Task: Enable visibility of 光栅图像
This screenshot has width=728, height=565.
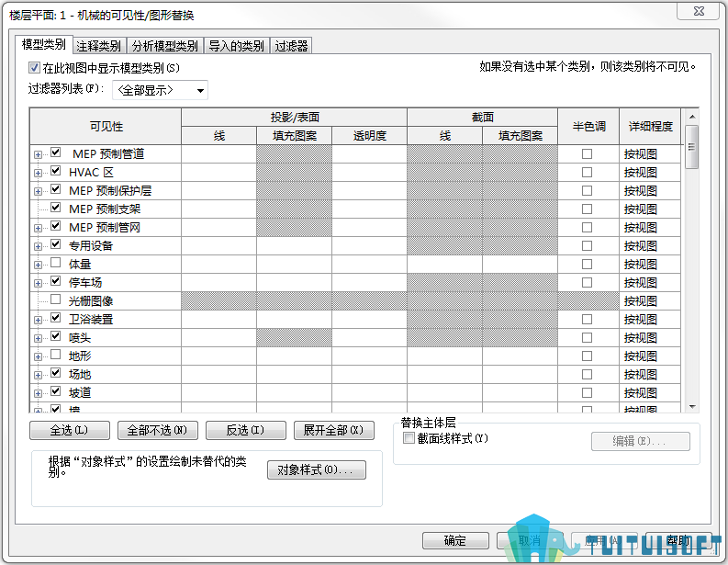Action: pyautogui.click(x=56, y=299)
